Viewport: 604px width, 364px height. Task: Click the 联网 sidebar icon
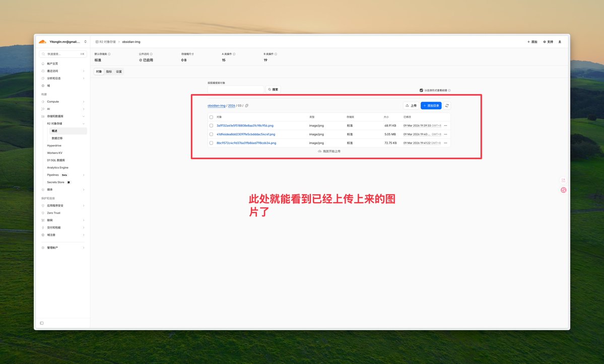pyautogui.click(x=43, y=220)
